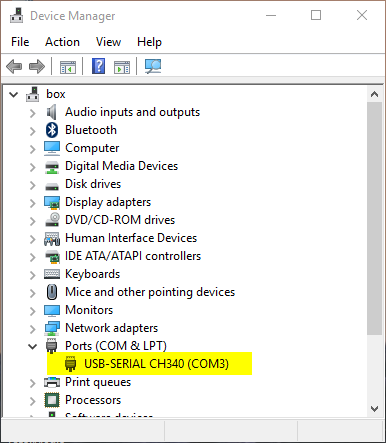This screenshot has height=443, width=386.
Task: Expand the Bluetooth category
Action: point(33,131)
